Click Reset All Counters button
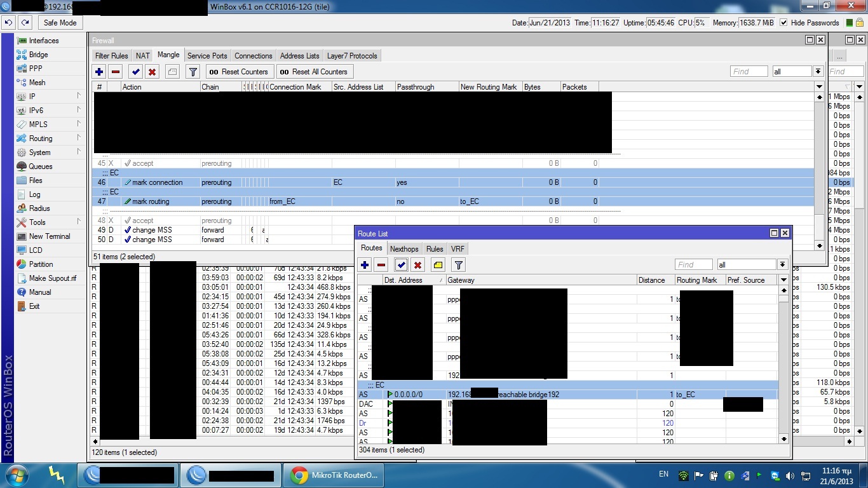Image resolution: width=868 pixels, height=488 pixels. (314, 72)
